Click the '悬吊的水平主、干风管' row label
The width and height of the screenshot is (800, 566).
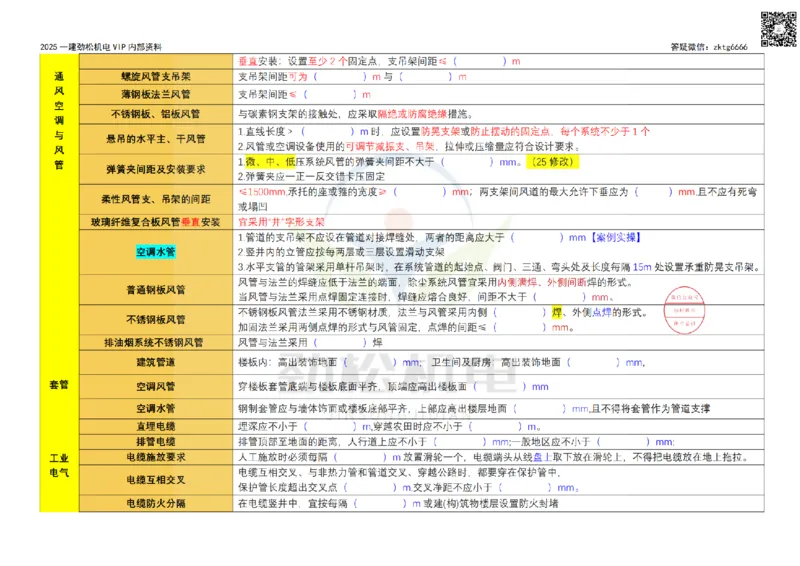coord(156,139)
